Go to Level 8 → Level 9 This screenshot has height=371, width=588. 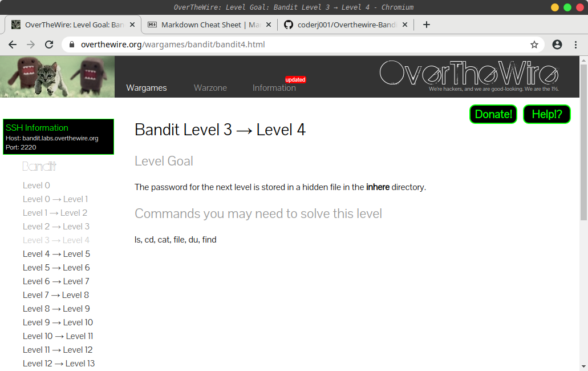tap(56, 309)
